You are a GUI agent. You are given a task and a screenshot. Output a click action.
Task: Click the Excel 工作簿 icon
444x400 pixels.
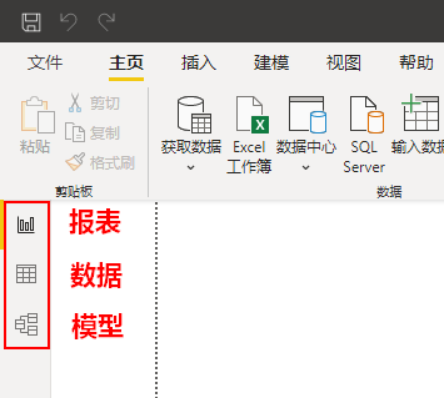[x=252, y=114]
